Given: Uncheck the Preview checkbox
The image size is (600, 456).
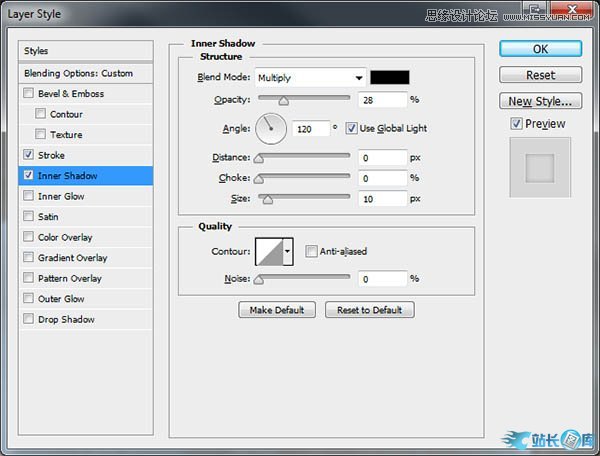Looking at the screenshot, I should click(515, 124).
